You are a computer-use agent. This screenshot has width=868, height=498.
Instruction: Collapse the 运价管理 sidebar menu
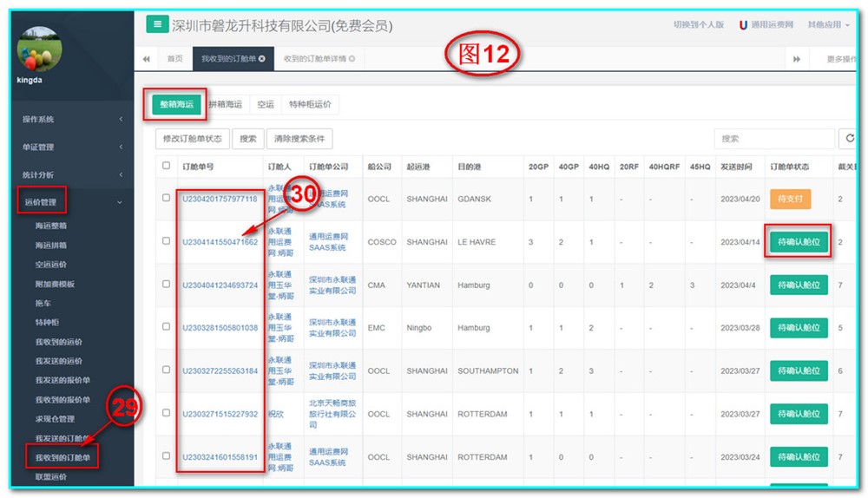[72, 202]
